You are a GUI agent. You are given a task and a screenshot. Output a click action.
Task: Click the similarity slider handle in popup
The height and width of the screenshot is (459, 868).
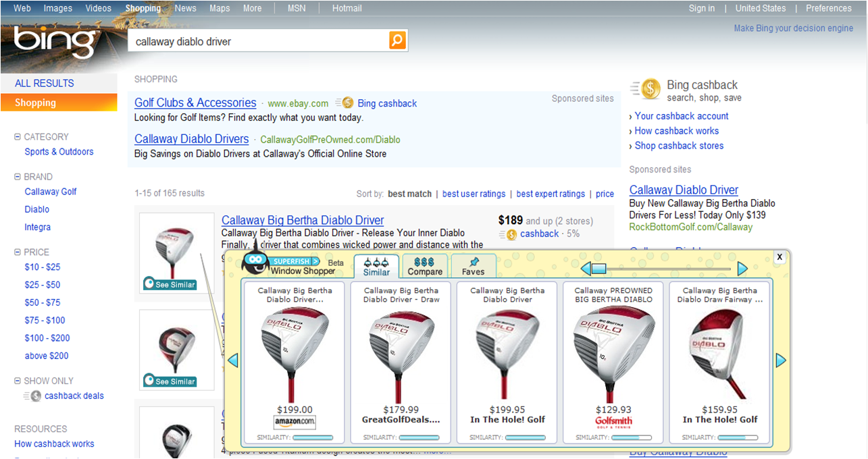[598, 269]
